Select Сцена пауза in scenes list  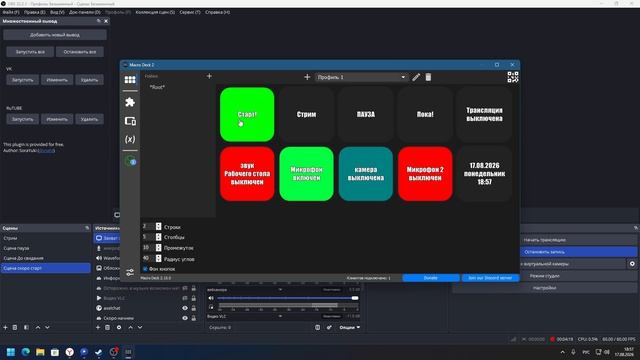click(x=45, y=248)
